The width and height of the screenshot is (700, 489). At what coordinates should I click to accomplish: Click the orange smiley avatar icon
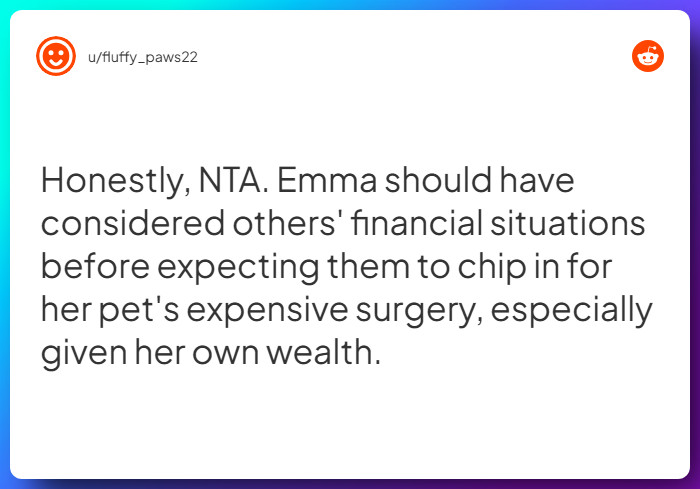coord(56,57)
